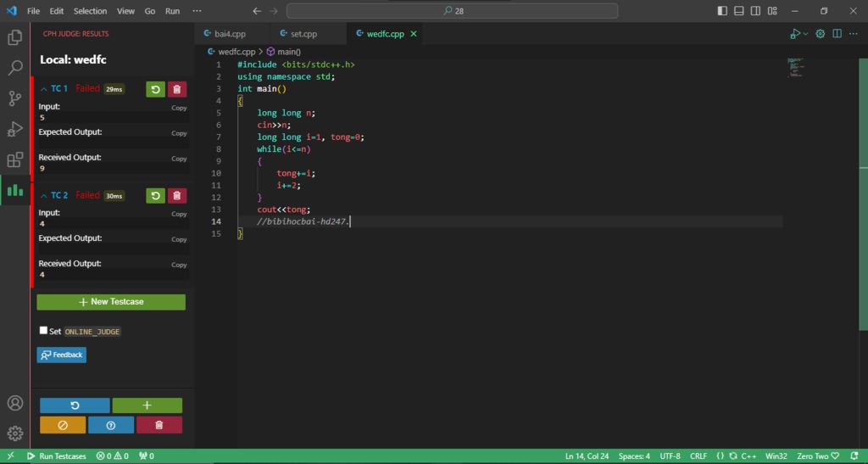The height and width of the screenshot is (464, 868).
Task: Open the Edit menu
Action: point(57,11)
